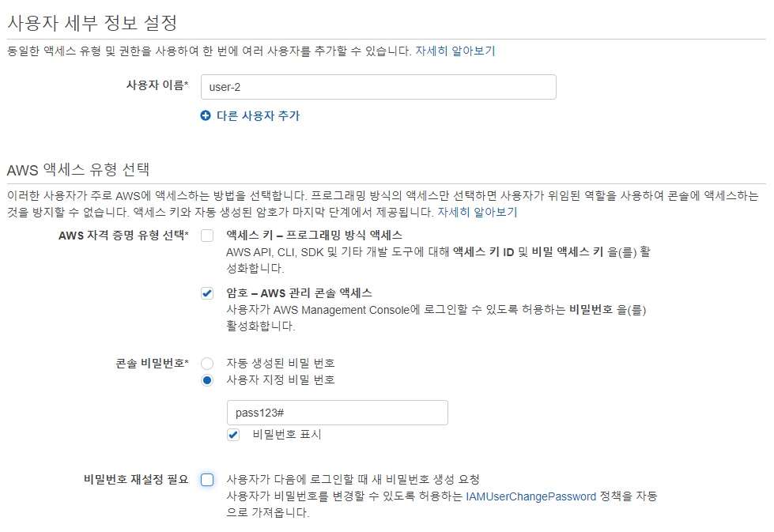Enable the 액세스 키 프로그래밍 방식 액세스 checkbox
This screenshot has width=774, height=532.
[207, 236]
